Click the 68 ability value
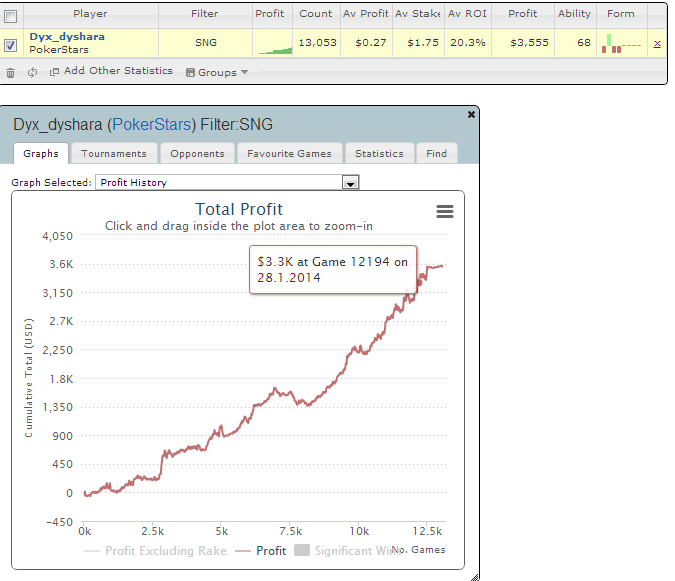 coord(584,43)
